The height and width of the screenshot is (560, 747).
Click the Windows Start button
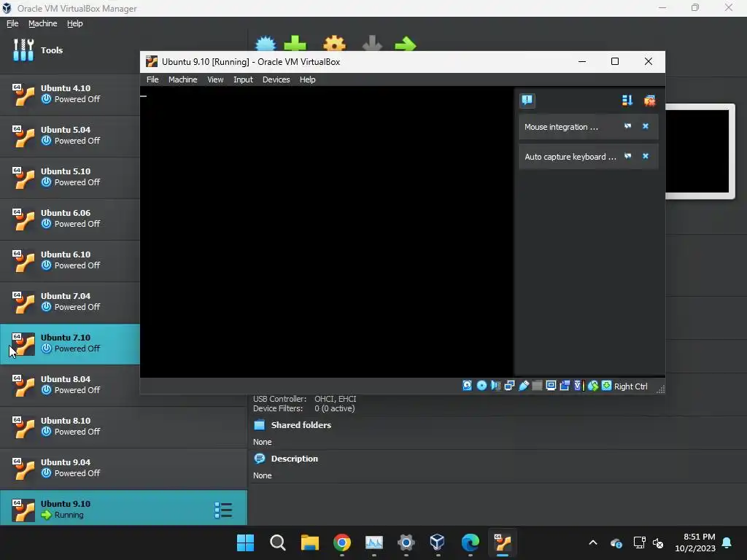tap(245, 542)
